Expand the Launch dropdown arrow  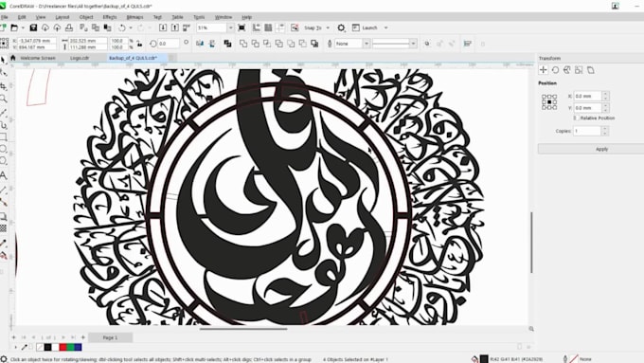pos(385,27)
